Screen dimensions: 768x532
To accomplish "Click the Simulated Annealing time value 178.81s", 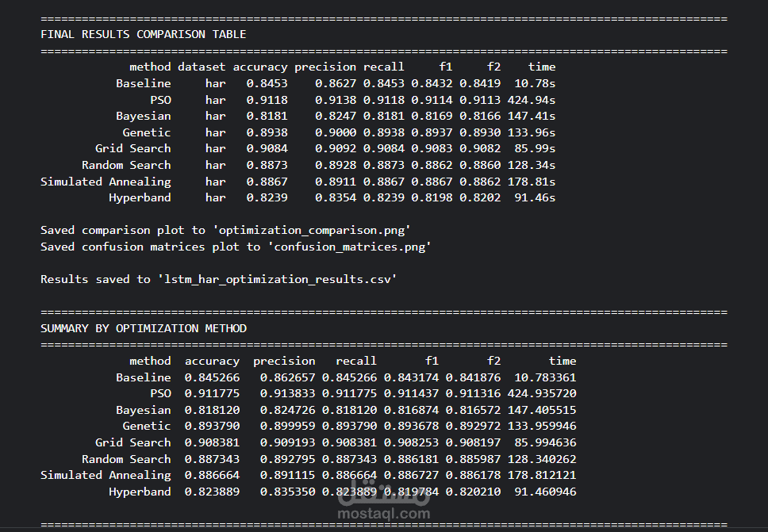I will click(x=534, y=182).
